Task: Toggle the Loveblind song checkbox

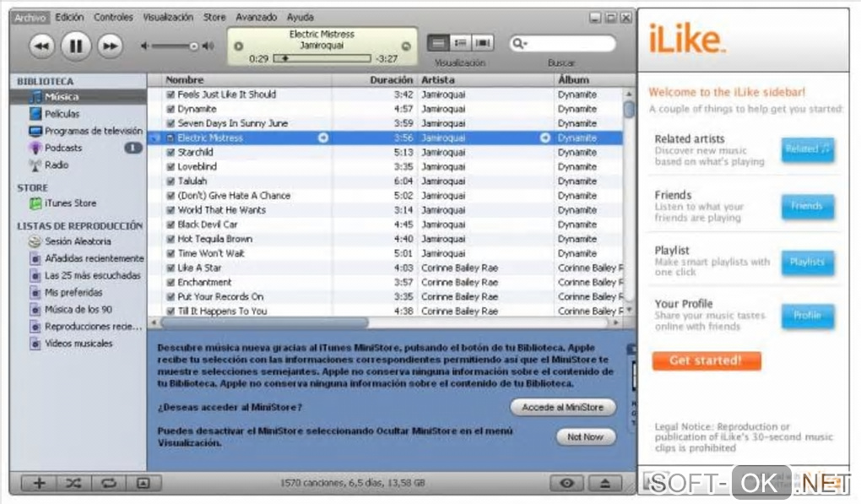Action: point(171,167)
